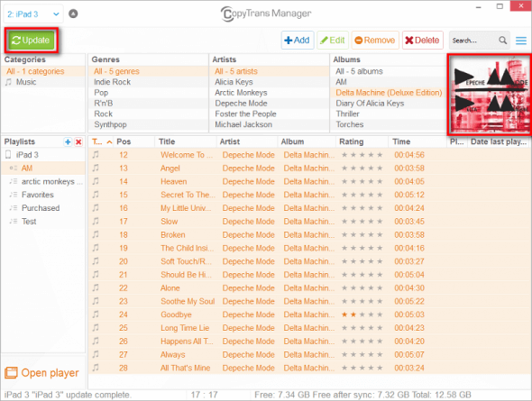
Task: Click music note icon of Angel row
Action: [96, 168]
